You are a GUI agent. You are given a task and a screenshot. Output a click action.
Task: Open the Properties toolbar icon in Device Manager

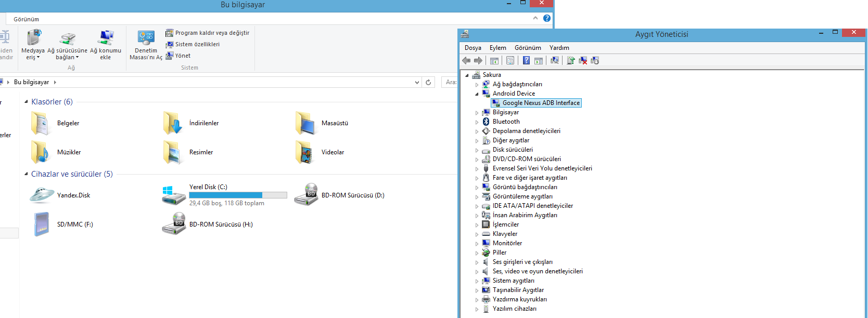510,61
